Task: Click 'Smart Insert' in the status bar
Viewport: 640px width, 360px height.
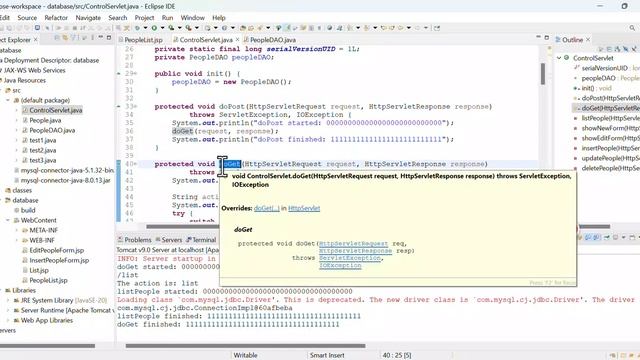Action: coord(327,355)
